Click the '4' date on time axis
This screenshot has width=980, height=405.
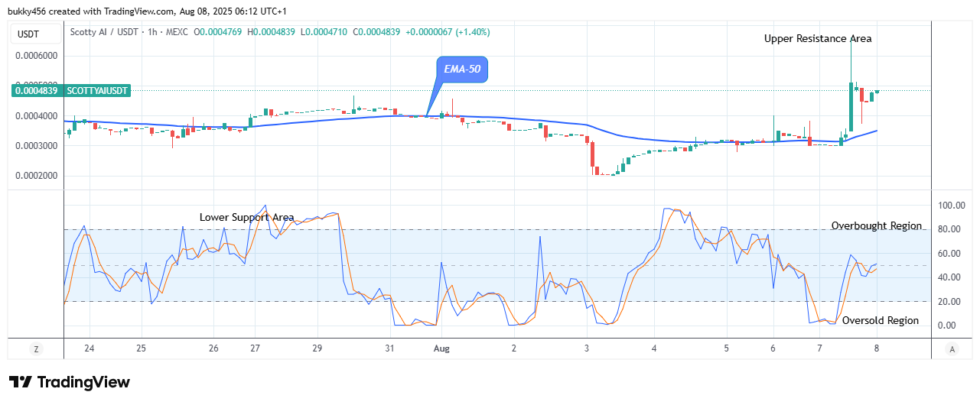click(654, 348)
